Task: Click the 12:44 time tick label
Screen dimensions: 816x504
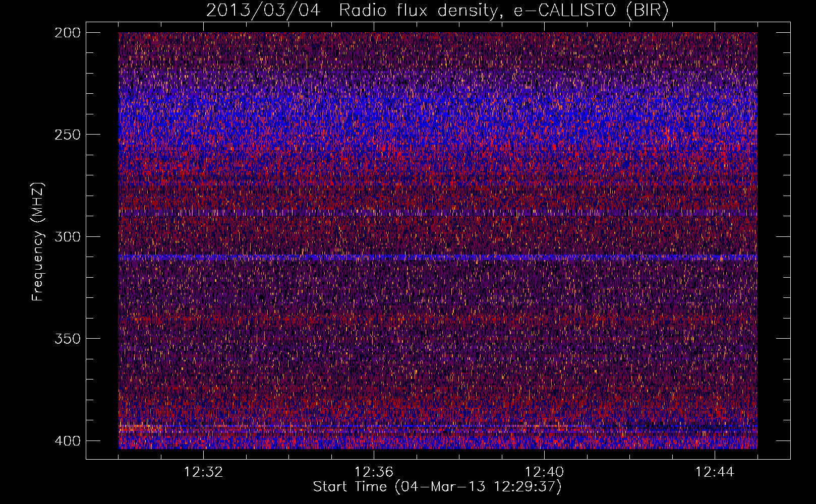Action: [715, 472]
